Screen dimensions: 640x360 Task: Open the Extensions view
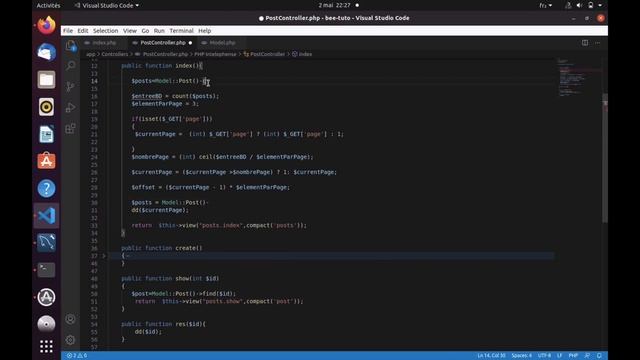(71, 129)
